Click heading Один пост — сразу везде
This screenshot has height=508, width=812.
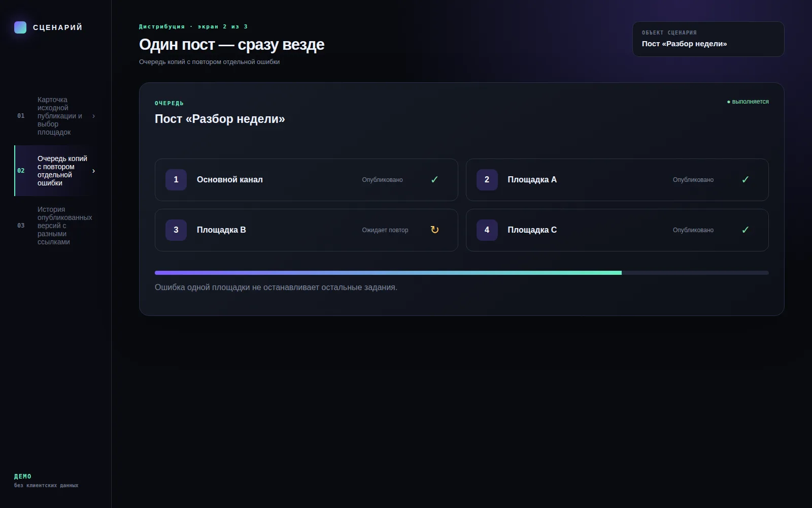point(231,45)
